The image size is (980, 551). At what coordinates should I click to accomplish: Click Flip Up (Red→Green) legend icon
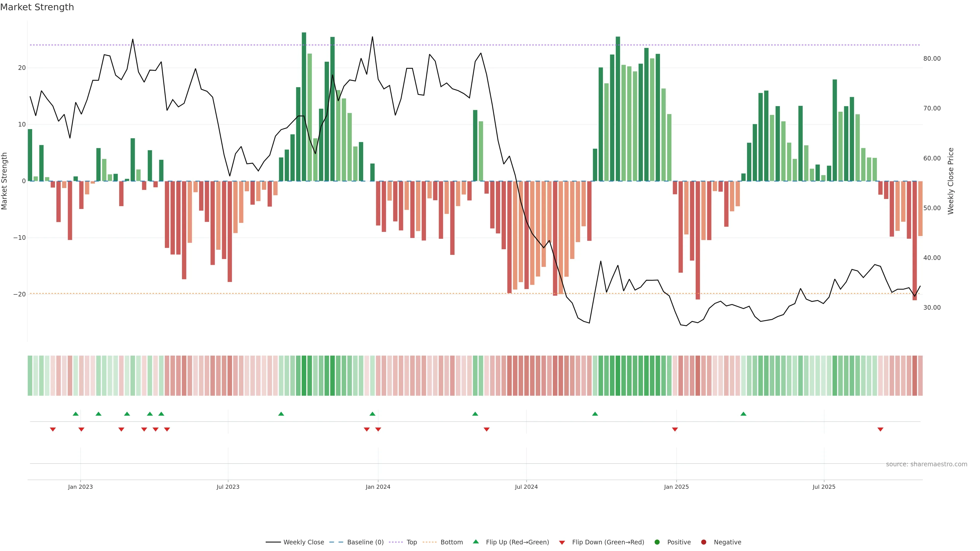click(x=475, y=542)
